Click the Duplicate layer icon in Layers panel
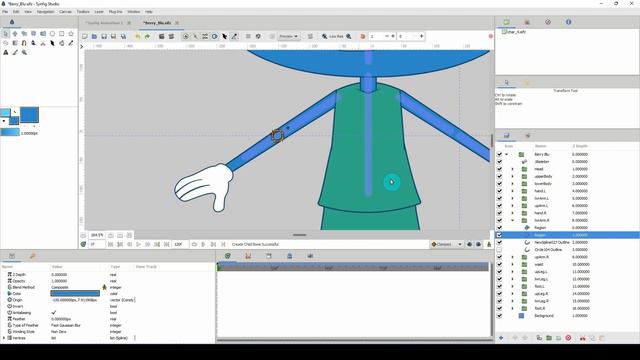The image size is (640, 360). coord(539,338)
